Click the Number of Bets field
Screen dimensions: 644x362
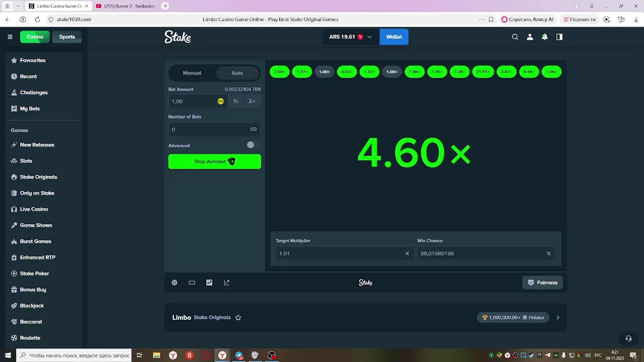click(214, 129)
